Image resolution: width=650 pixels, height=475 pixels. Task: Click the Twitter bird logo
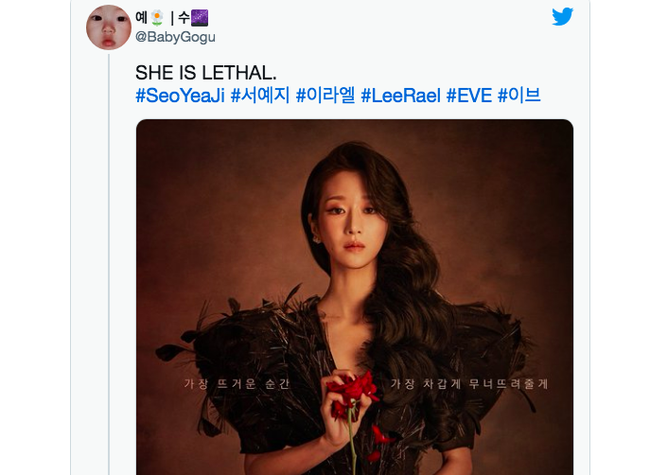pyautogui.click(x=563, y=17)
